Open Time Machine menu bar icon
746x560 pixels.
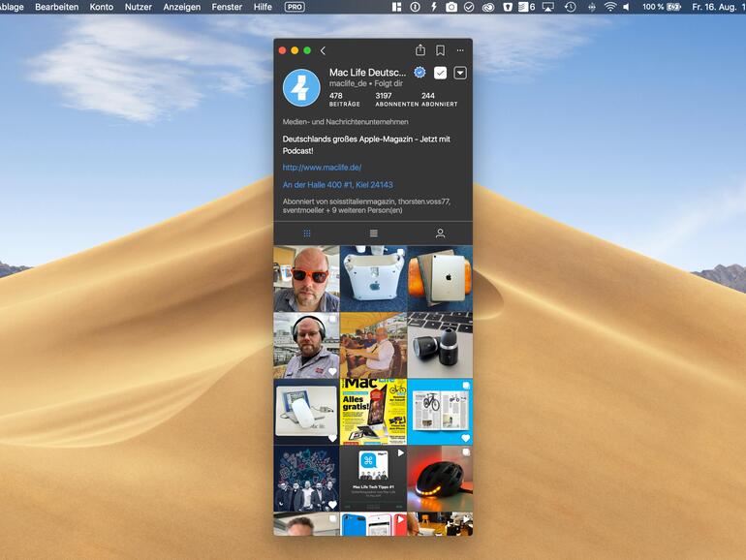pyautogui.click(x=570, y=7)
